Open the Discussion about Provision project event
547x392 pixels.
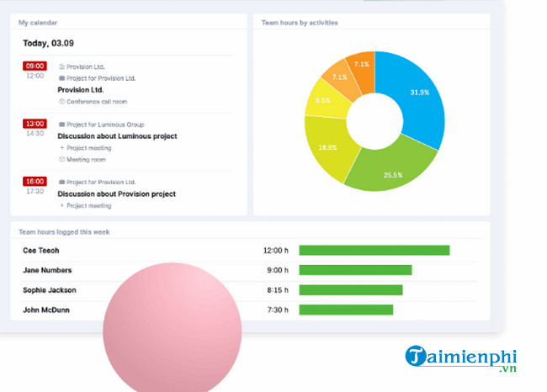pos(116,193)
